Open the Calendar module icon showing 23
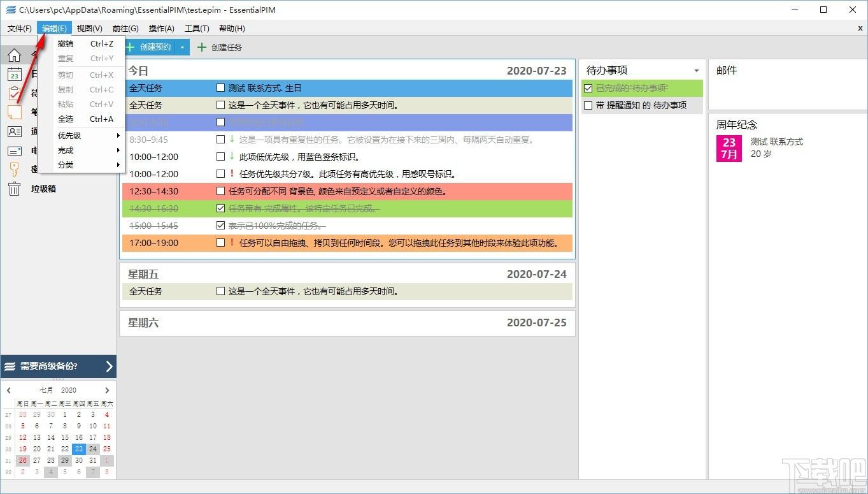 [x=14, y=75]
